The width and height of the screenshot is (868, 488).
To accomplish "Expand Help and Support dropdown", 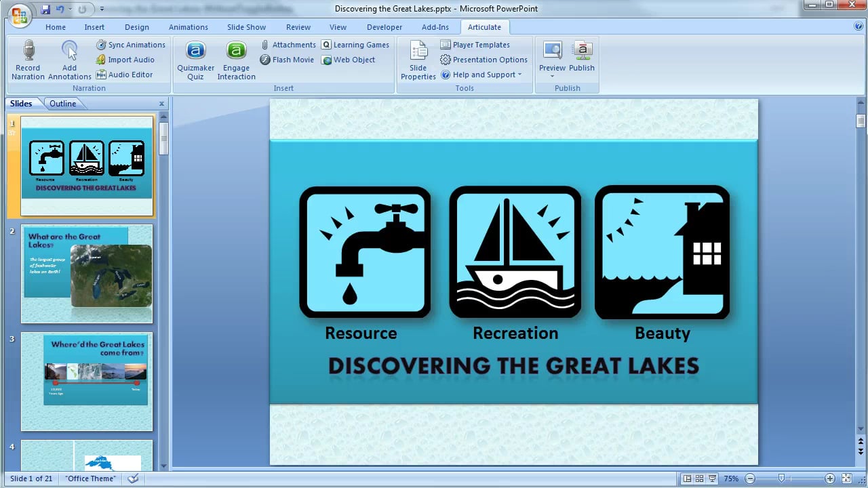I will pyautogui.click(x=481, y=75).
